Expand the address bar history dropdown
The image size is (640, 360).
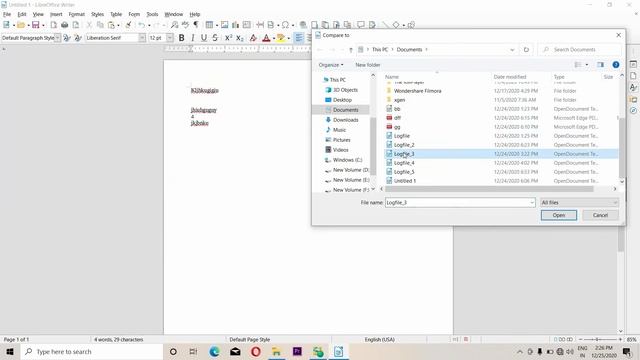pyautogui.click(x=512, y=49)
